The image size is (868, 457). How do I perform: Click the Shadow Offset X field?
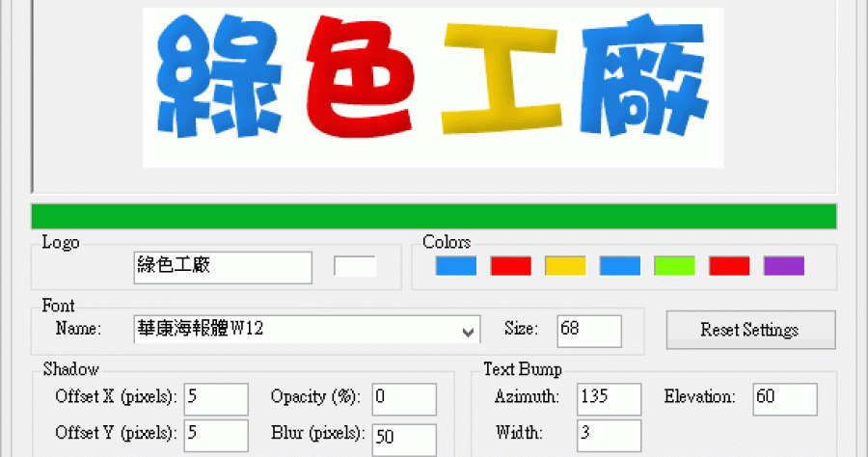click(216, 399)
